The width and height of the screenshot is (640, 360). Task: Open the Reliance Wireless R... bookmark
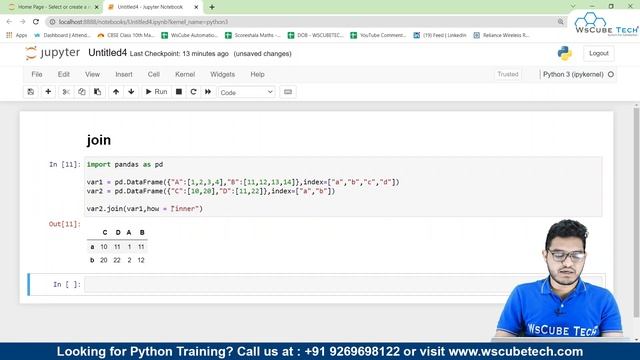[x=502, y=36]
